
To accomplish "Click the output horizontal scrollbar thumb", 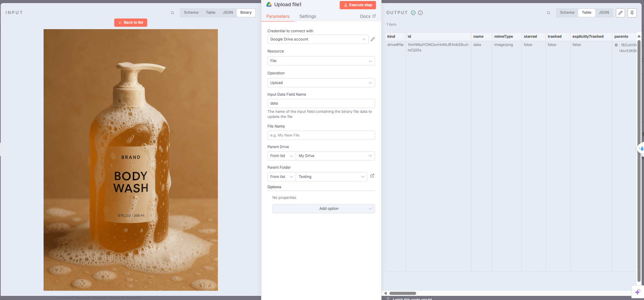I will pos(402,293).
